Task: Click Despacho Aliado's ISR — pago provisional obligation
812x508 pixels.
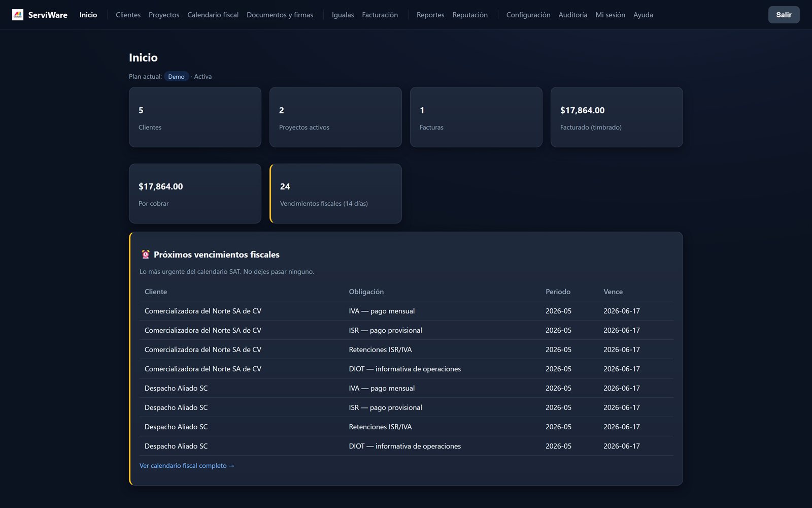Action: (385, 407)
